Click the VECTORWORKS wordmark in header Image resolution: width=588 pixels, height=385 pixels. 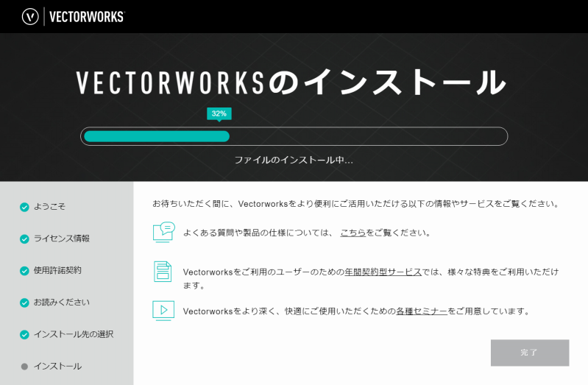[x=87, y=16]
